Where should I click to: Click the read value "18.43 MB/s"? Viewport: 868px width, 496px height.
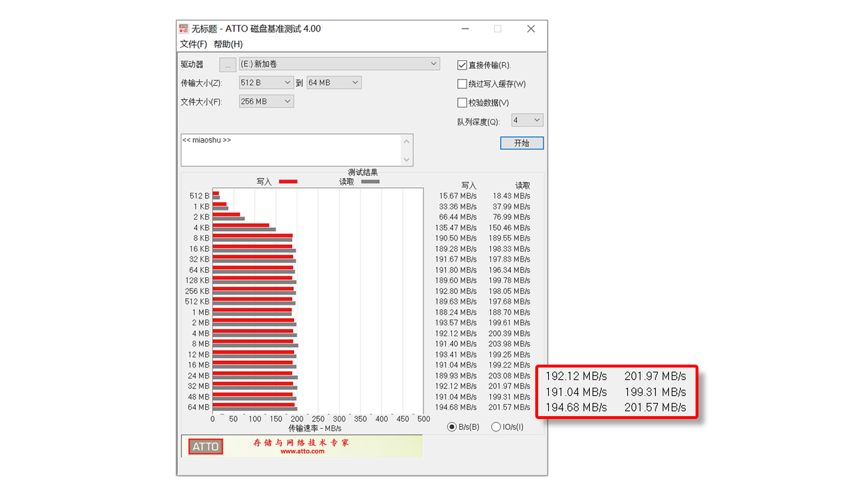(512, 196)
